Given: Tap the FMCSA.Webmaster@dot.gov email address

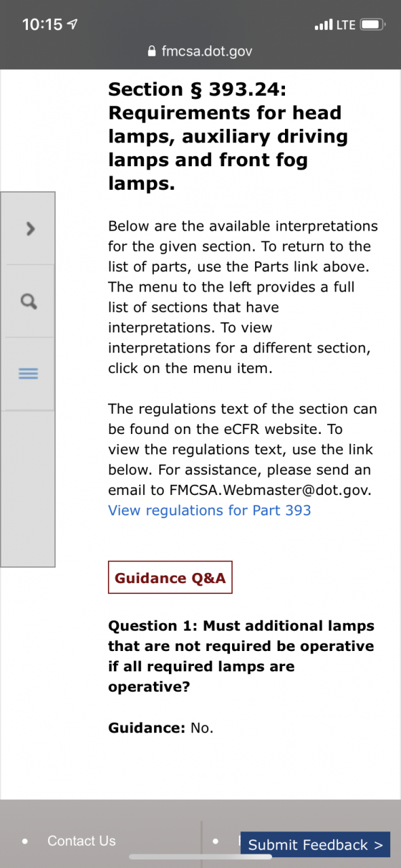Looking at the screenshot, I should point(270,490).
